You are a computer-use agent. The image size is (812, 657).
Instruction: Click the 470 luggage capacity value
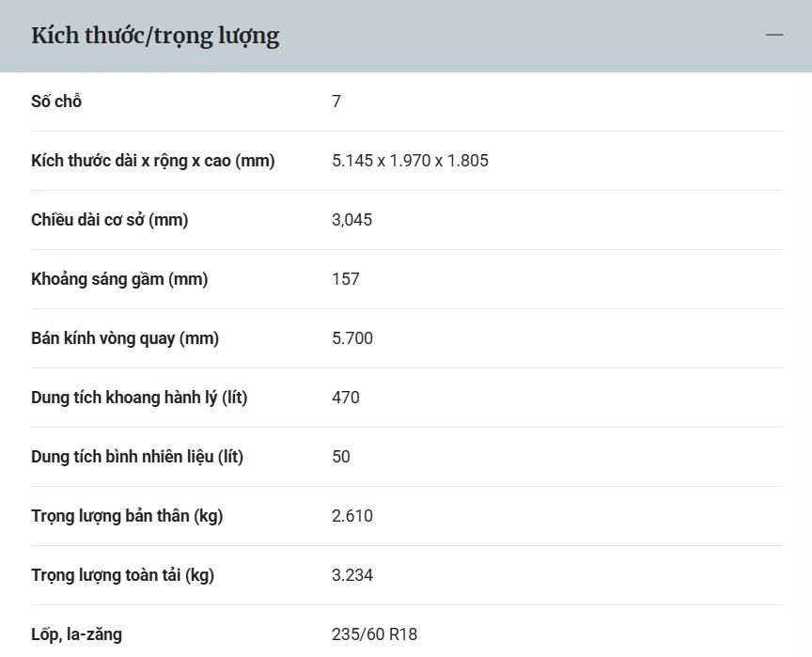point(346,398)
